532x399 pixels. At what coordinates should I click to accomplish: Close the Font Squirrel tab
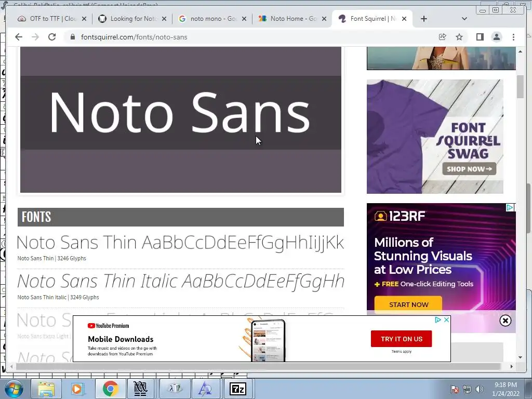pos(404,19)
